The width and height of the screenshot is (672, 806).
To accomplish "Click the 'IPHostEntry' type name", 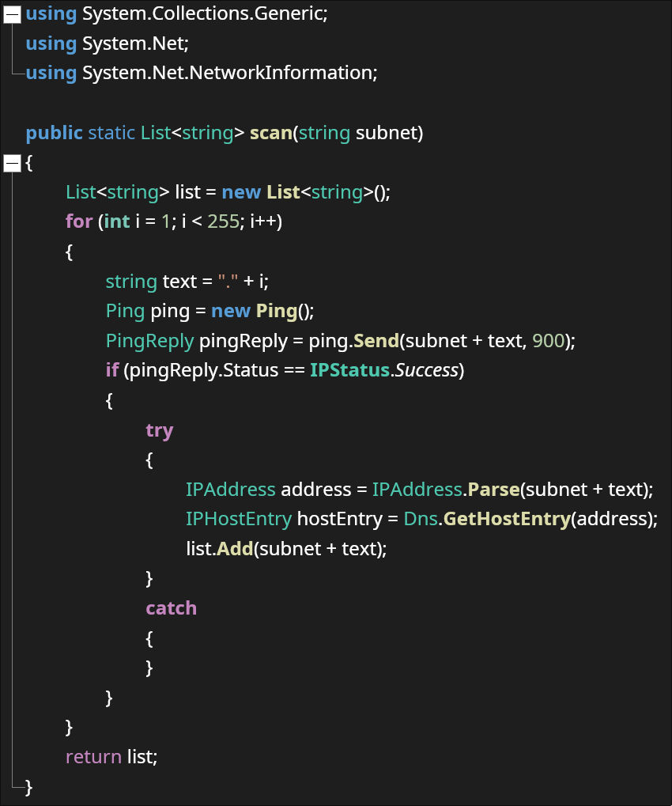I will coord(239,520).
